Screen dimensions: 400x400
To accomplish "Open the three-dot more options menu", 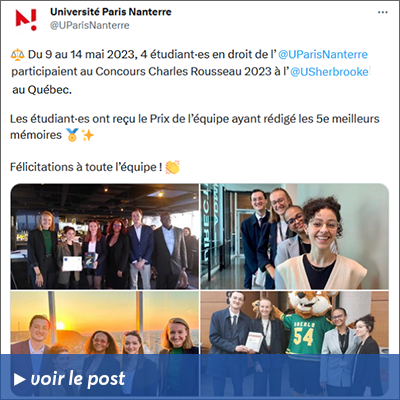I will point(383,12).
